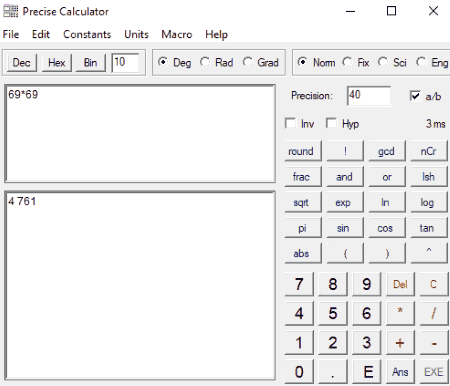Viewport: 450px width, 386px height.
Task: Click the Precision input field
Action: click(x=369, y=96)
